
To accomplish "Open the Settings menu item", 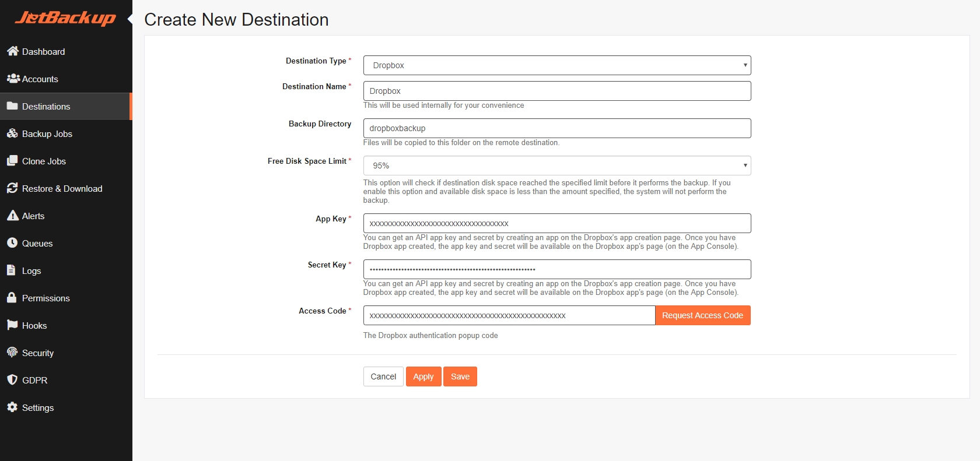I will click(66, 407).
